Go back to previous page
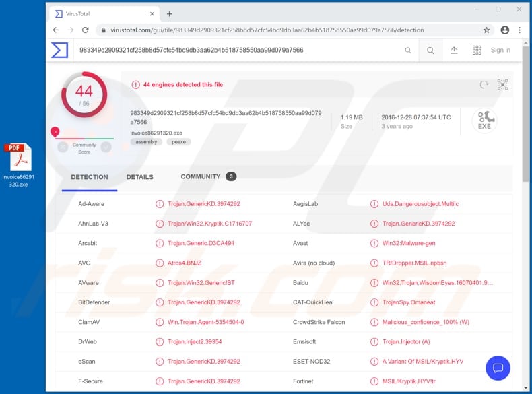 (56, 30)
